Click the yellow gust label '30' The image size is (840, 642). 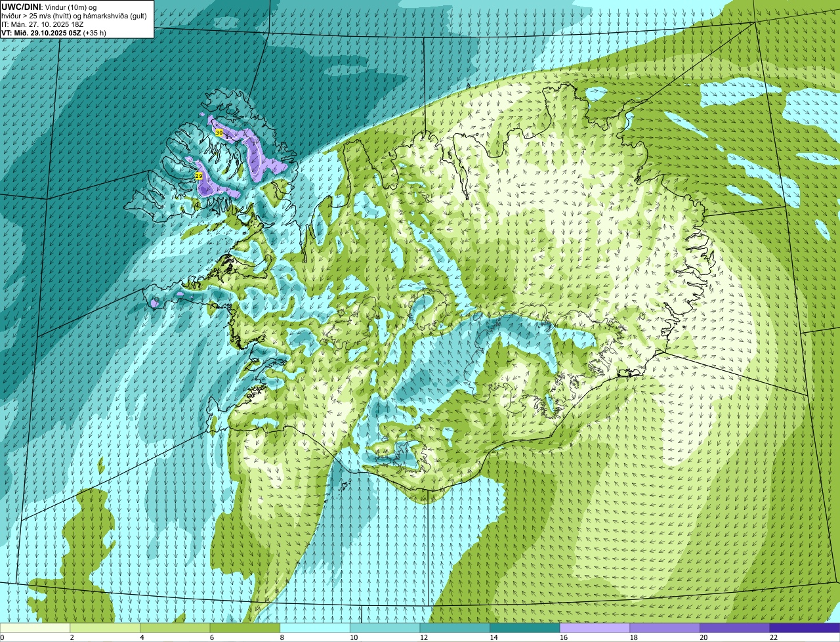tap(219, 133)
